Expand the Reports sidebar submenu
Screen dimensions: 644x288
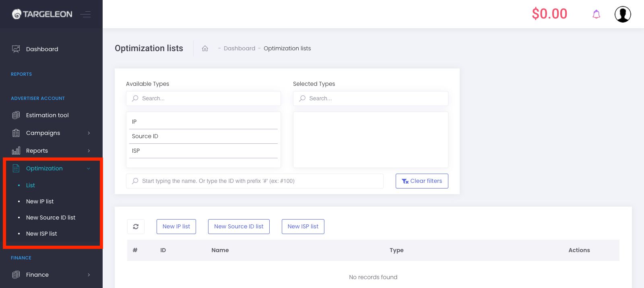(37, 151)
